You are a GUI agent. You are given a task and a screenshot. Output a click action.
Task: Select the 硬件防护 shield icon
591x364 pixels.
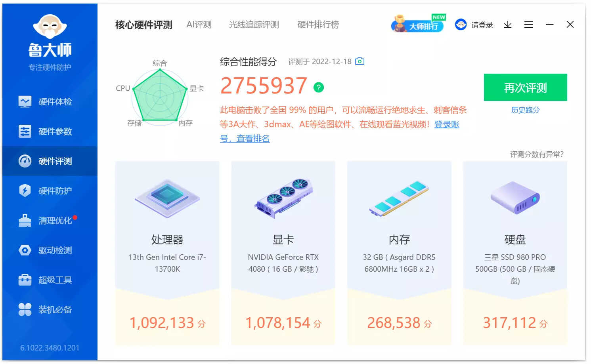pos(25,191)
